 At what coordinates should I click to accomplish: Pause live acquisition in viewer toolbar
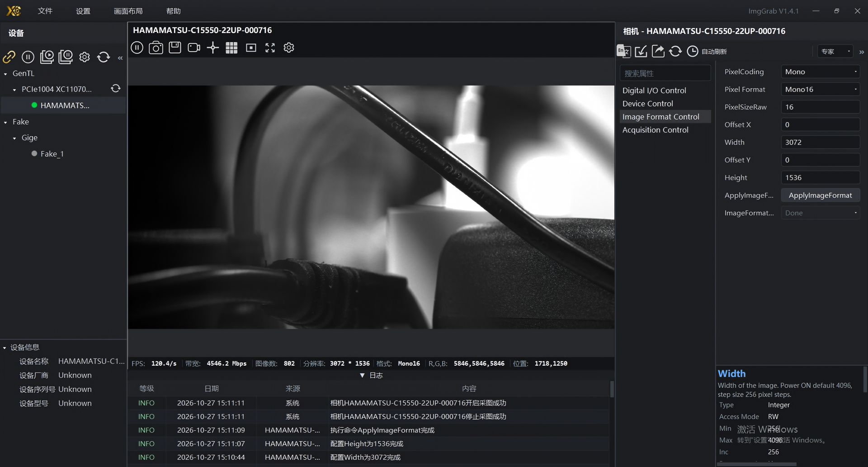[137, 48]
